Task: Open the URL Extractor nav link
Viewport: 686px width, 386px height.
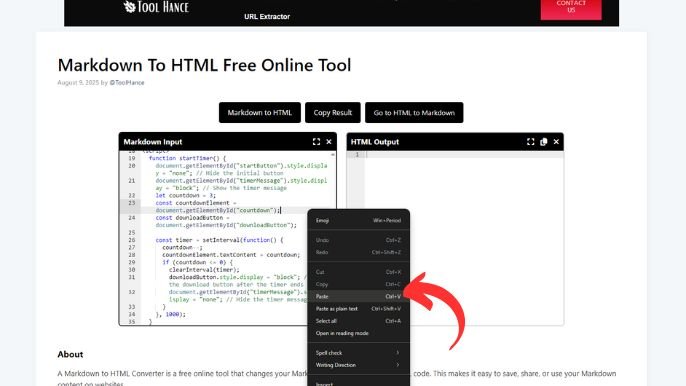Action: point(267,17)
